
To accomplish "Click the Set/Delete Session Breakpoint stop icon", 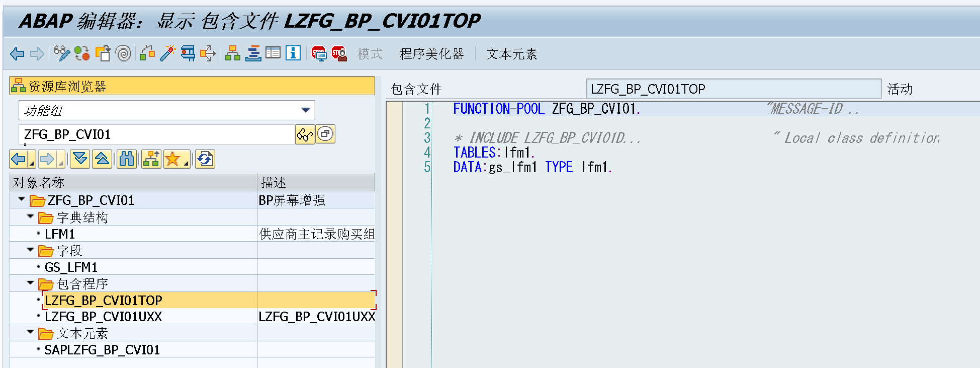I will pos(319,53).
